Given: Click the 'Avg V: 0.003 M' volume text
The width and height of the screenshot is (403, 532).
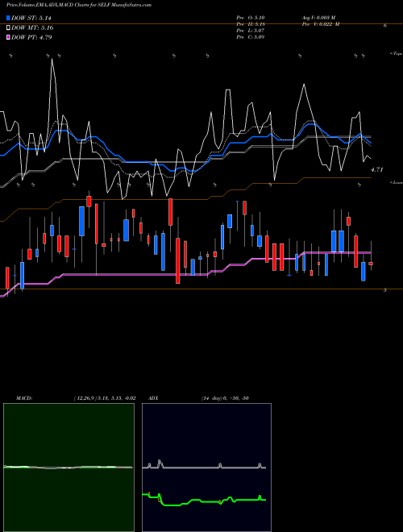Looking at the screenshot, I should (x=318, y=17).
